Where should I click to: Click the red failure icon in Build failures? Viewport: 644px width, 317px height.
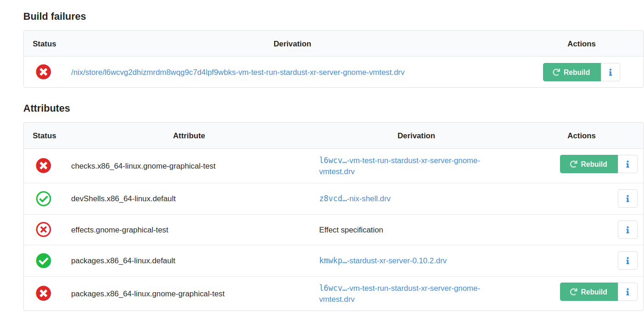(x=44, y=72)
